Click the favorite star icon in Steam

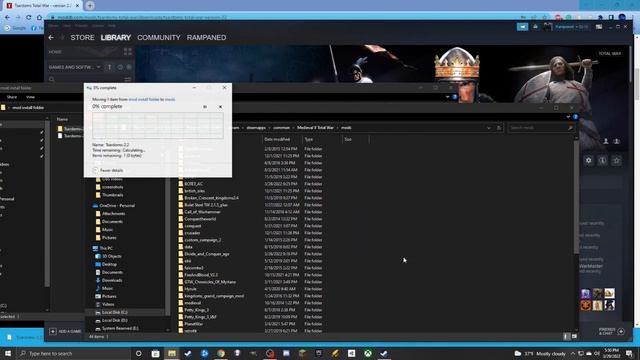(x=616, y=160)
